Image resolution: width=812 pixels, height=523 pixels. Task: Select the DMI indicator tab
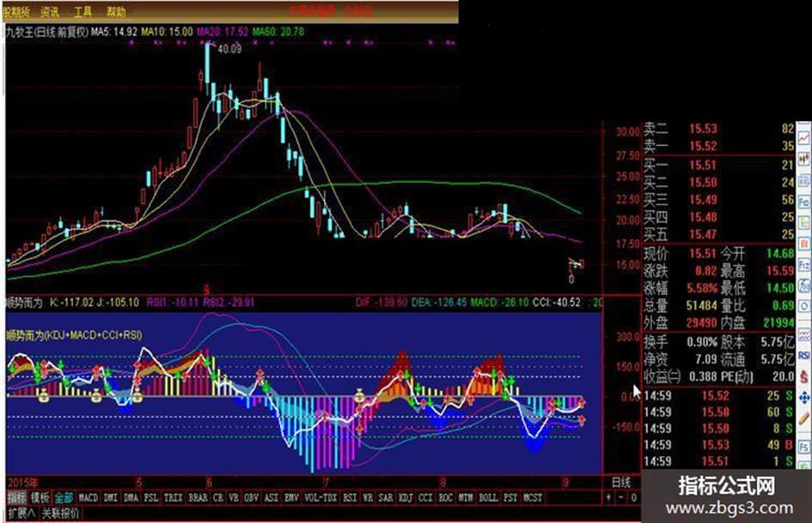pos(110,497)
